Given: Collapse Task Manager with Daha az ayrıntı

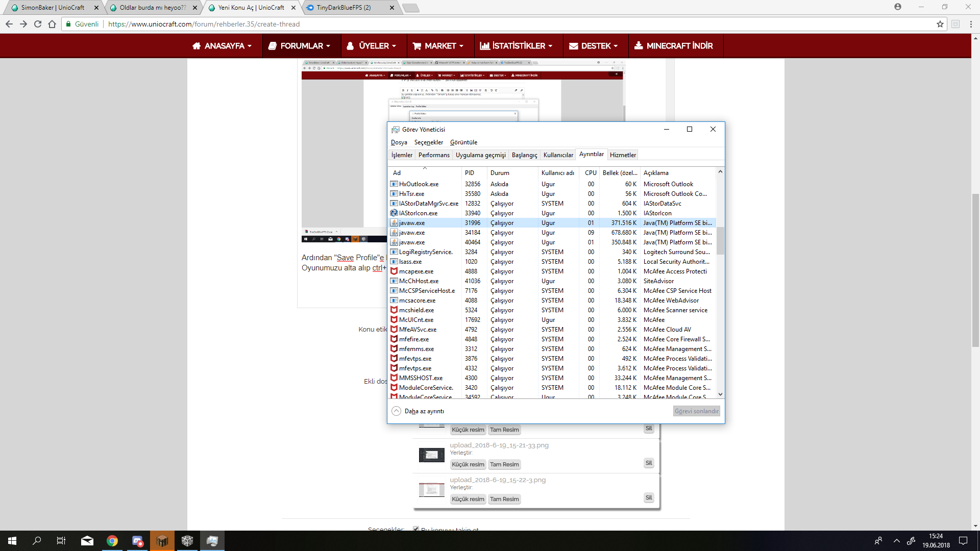Looking at the screenshot, I should coord(418,411).
